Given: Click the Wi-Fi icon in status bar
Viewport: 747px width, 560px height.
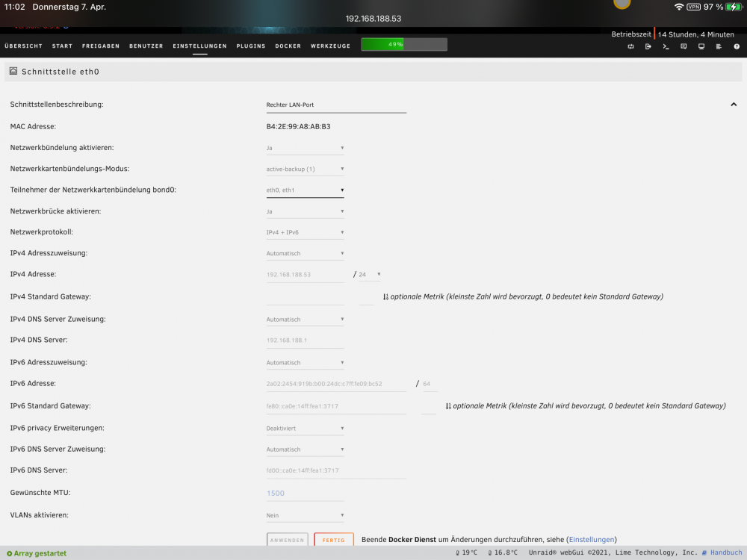Looking at the screenshot, I should pyautogui.click(x=679, y=7).
